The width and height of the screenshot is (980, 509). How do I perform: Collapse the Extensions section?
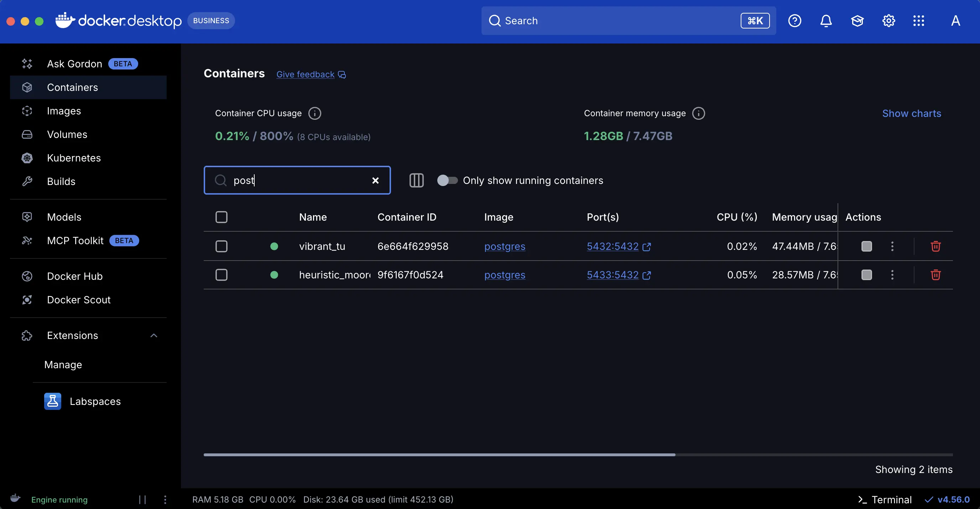click(153, 335)
